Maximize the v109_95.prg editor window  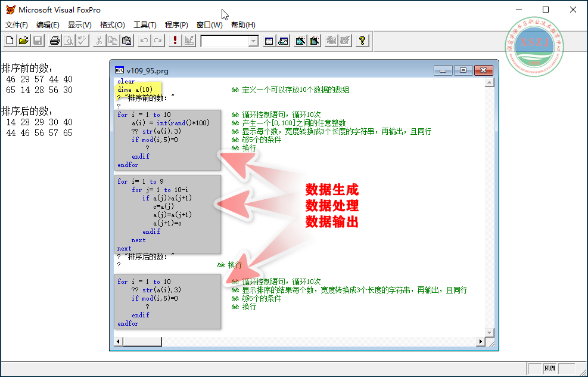pos(463,70)
